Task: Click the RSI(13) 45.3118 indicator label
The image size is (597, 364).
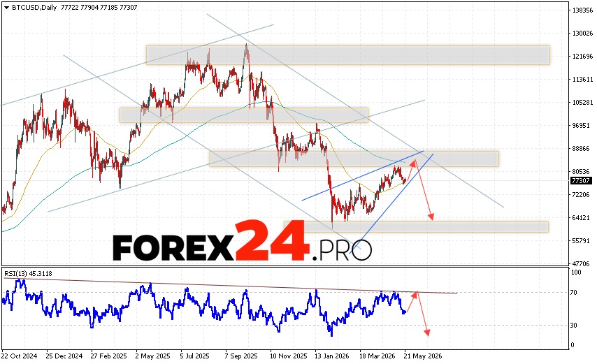Action: pos(28,273)
